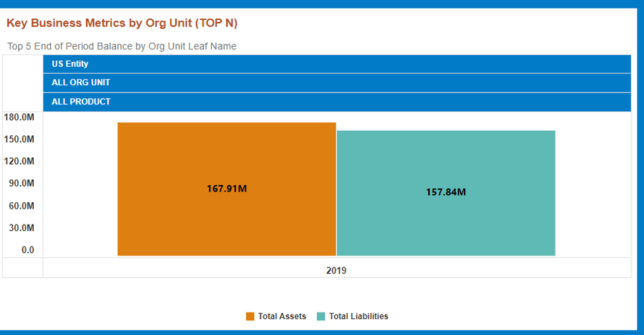
Task: Click the 157.84M data label
Action: (446, 192)
